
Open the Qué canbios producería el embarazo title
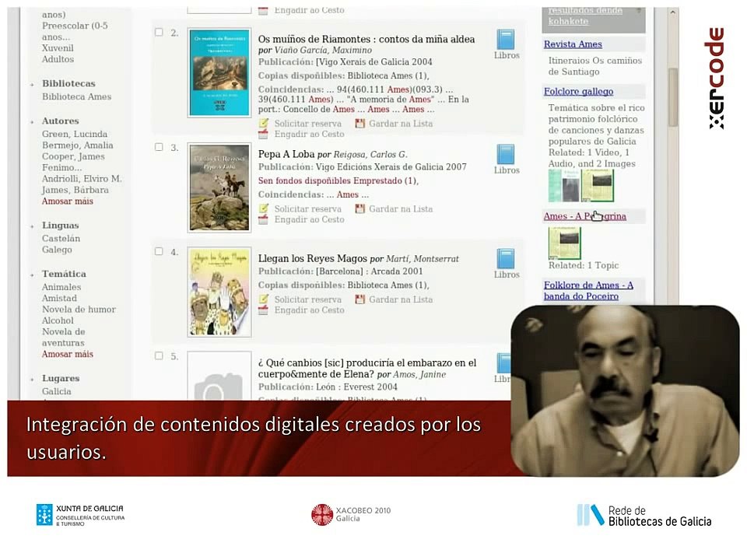(366, 368)
